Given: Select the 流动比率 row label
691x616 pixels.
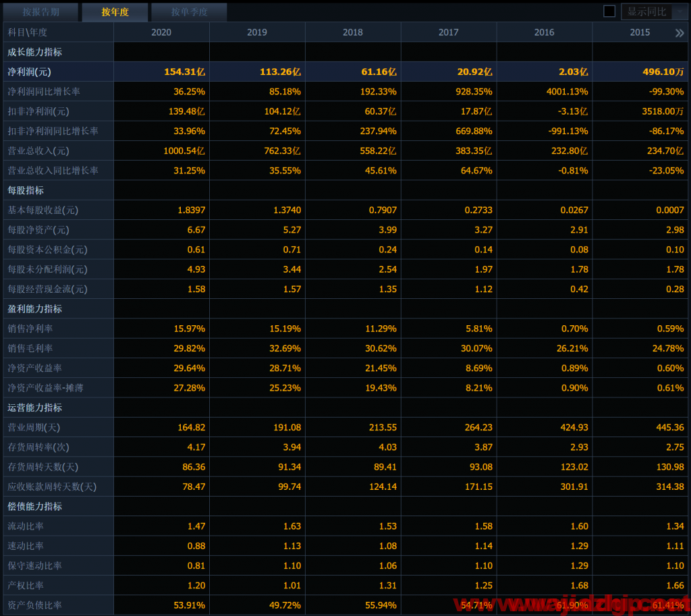Looking at the screenshot, I should click(x=58, y=526).
